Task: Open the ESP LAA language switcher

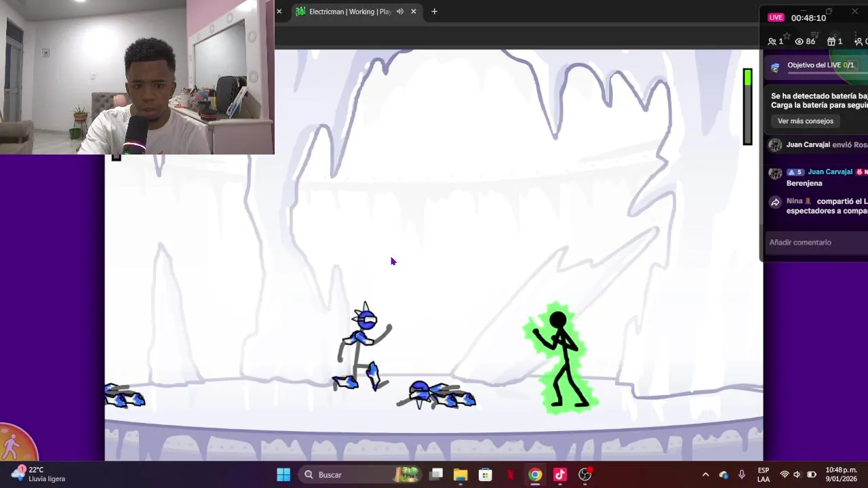Action: point(764,474)
